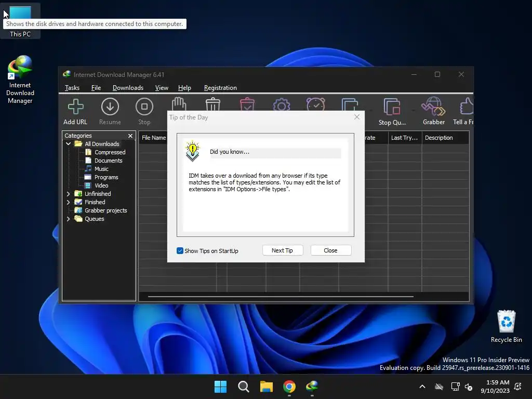Open the File menu
The width and height of the screenshot is (532, 399).
96,87
